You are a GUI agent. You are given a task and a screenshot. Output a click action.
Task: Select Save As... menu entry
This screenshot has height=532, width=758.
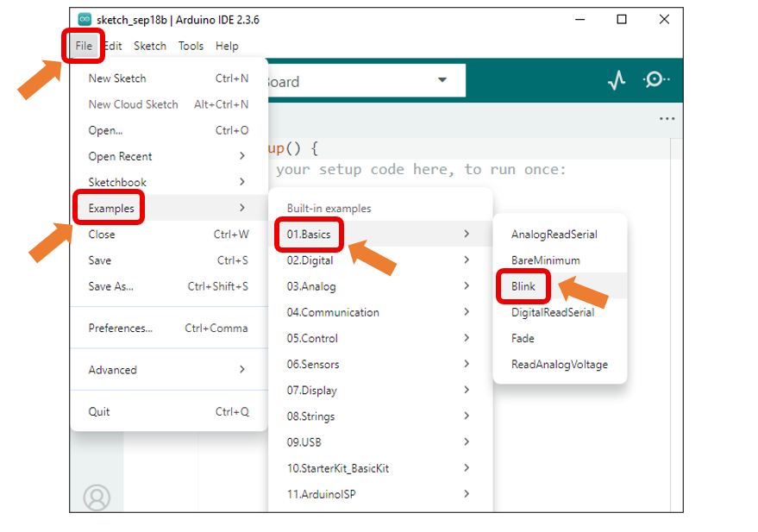click(x=169, y=286)
